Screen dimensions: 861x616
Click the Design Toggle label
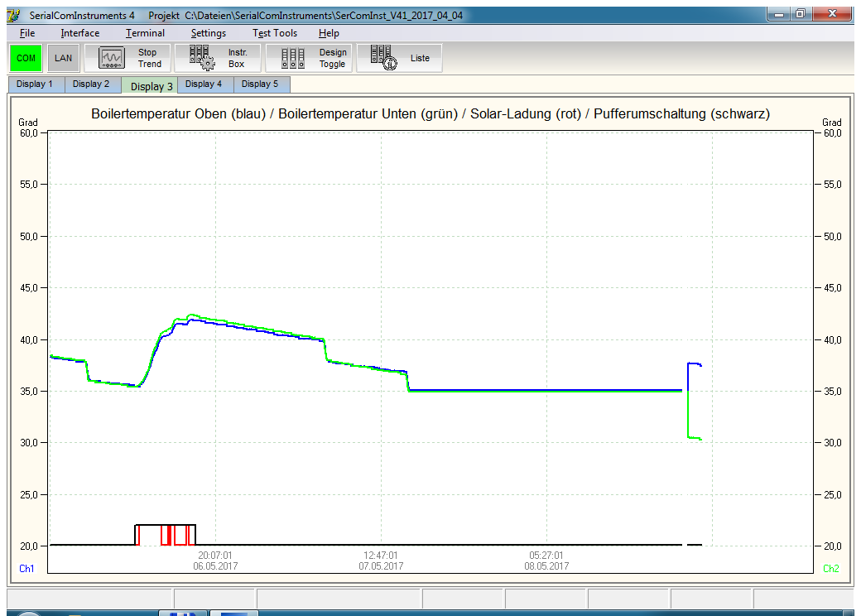click(333, 58)
